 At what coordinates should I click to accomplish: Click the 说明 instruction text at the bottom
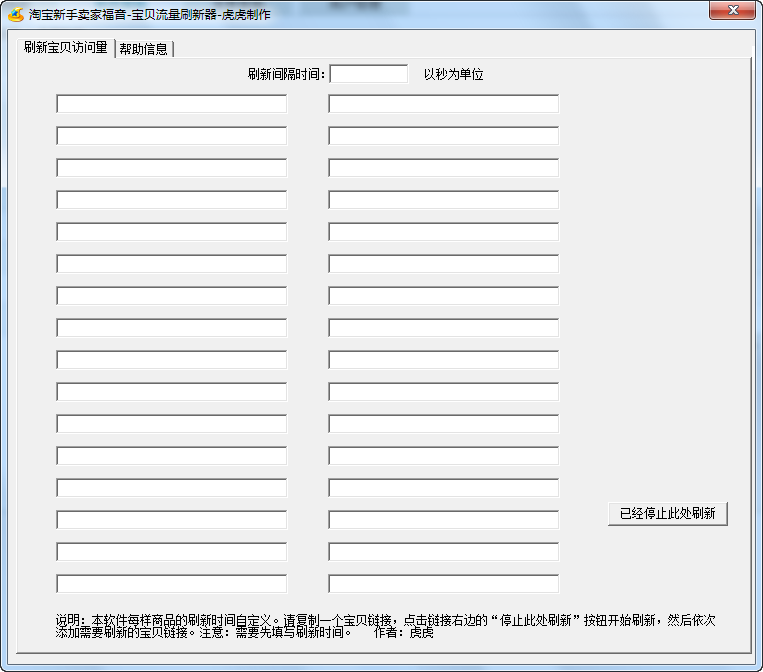385,626
